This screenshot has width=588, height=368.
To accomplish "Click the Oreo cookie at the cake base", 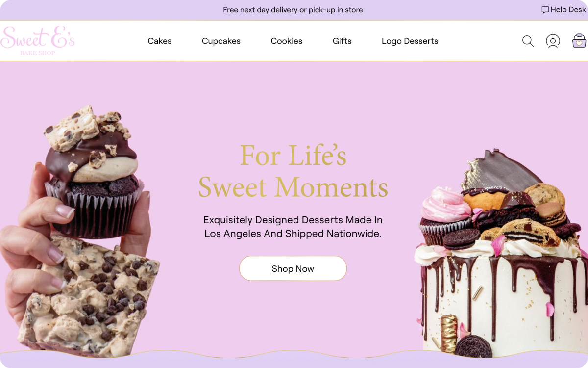I will (473, 346).
